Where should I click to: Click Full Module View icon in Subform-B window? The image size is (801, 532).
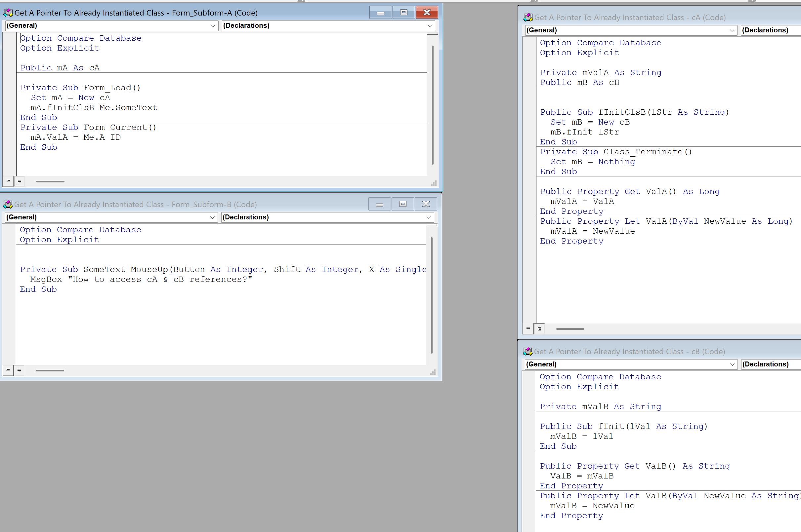click(19, 370)
